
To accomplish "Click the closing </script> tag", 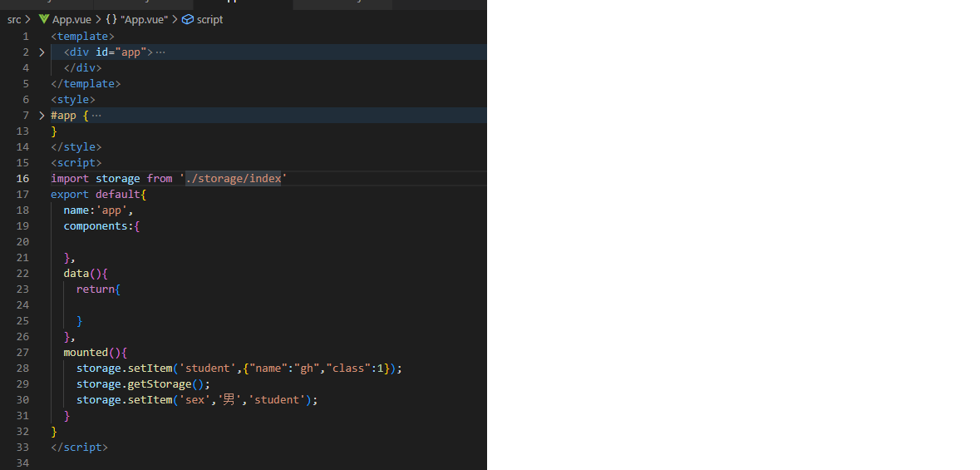I will point(79,447).
